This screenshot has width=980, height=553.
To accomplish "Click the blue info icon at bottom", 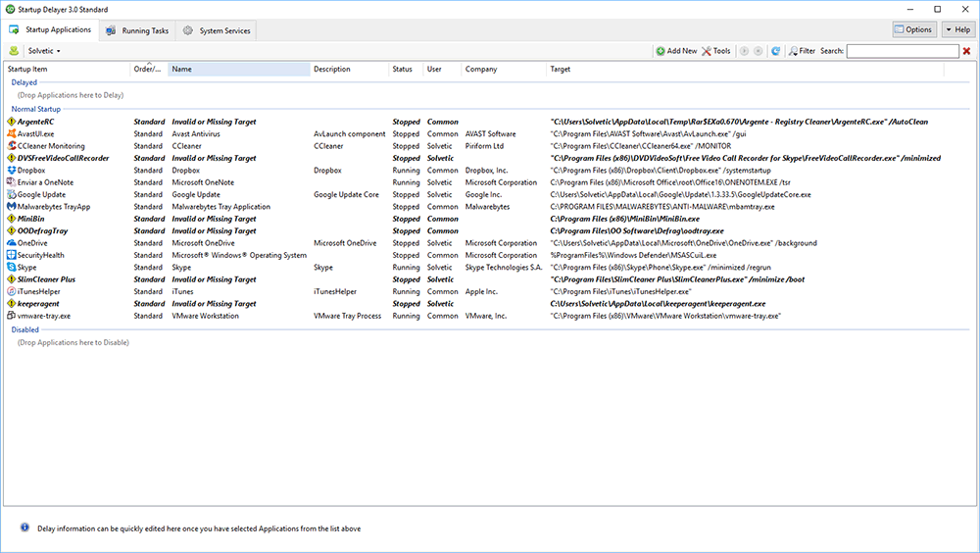I will [x=24, y=528].
